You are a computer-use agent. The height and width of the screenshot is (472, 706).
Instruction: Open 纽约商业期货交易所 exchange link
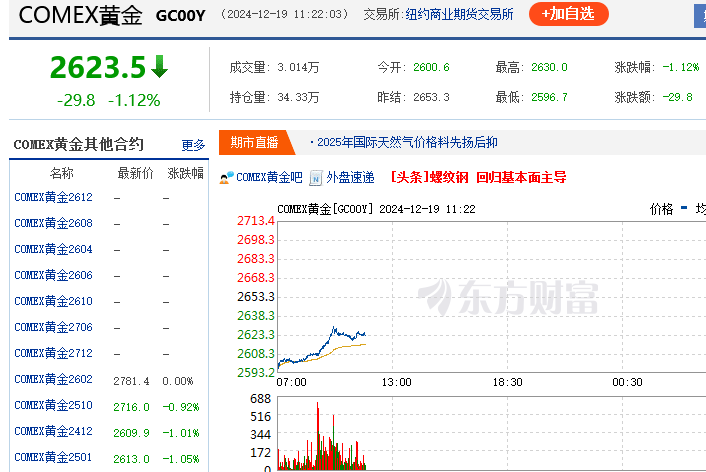pos(459,14)
